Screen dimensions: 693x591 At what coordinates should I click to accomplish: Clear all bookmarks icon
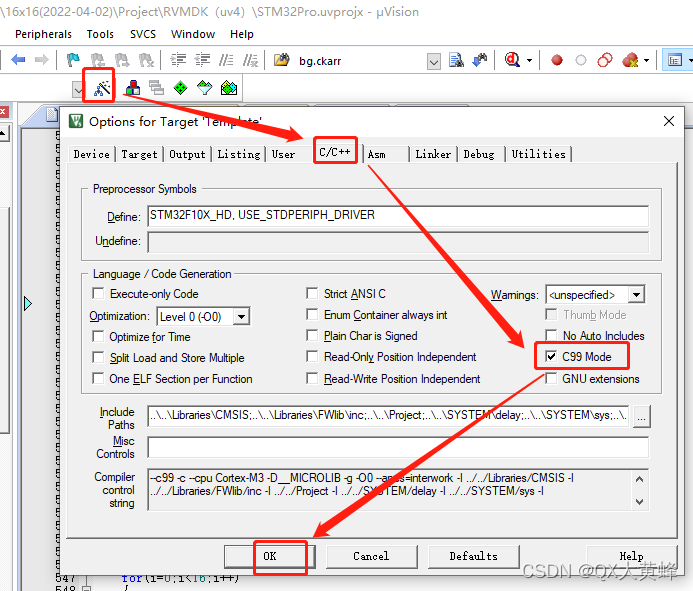[x=146, y=60]
